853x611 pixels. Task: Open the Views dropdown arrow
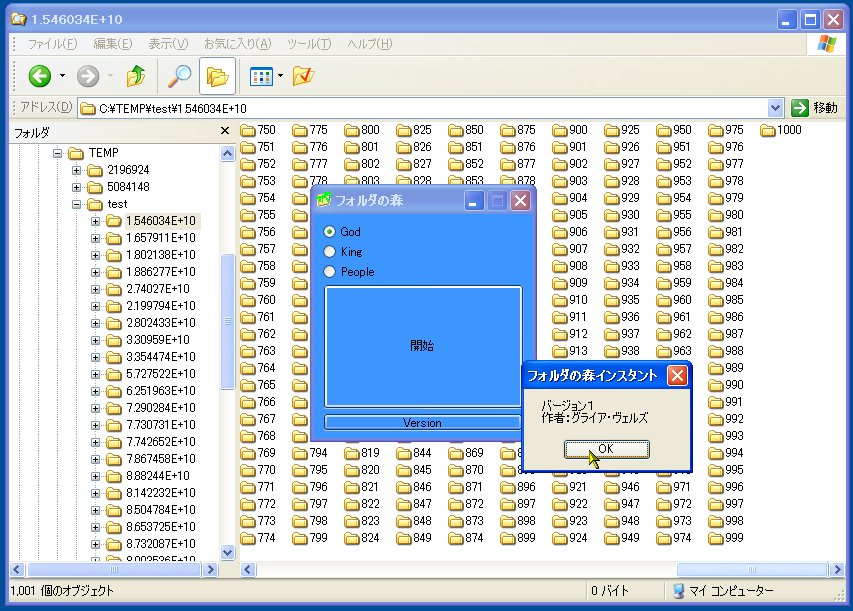pos(280,76)
